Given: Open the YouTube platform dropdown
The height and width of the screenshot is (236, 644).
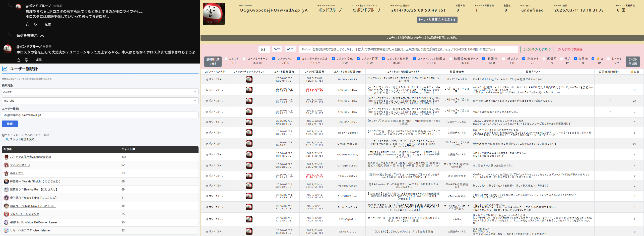Looking at the screenshot, I should point(100,101).
